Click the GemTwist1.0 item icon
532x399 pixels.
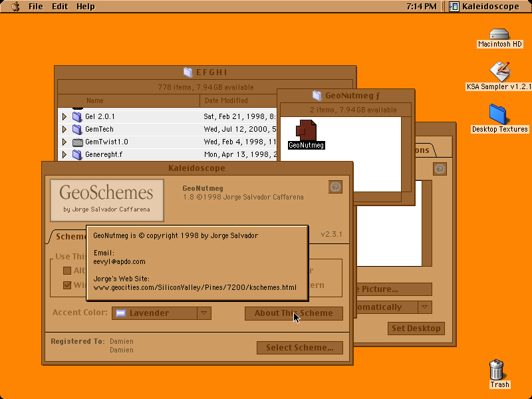(77, 142)
